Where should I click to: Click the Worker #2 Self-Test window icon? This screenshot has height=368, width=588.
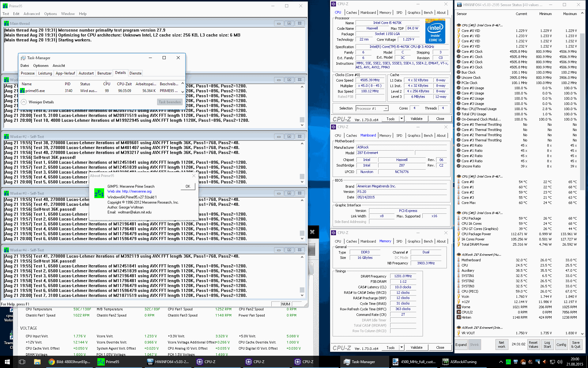6,136
